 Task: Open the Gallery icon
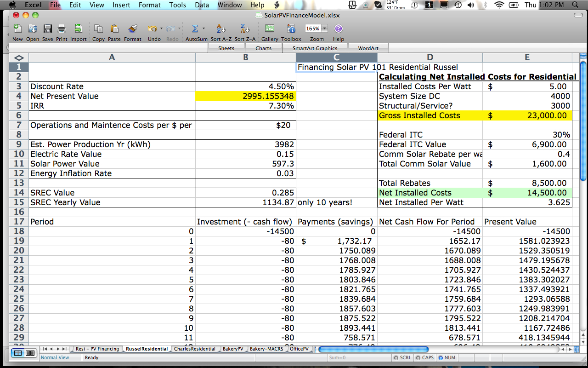pos(270,29)
